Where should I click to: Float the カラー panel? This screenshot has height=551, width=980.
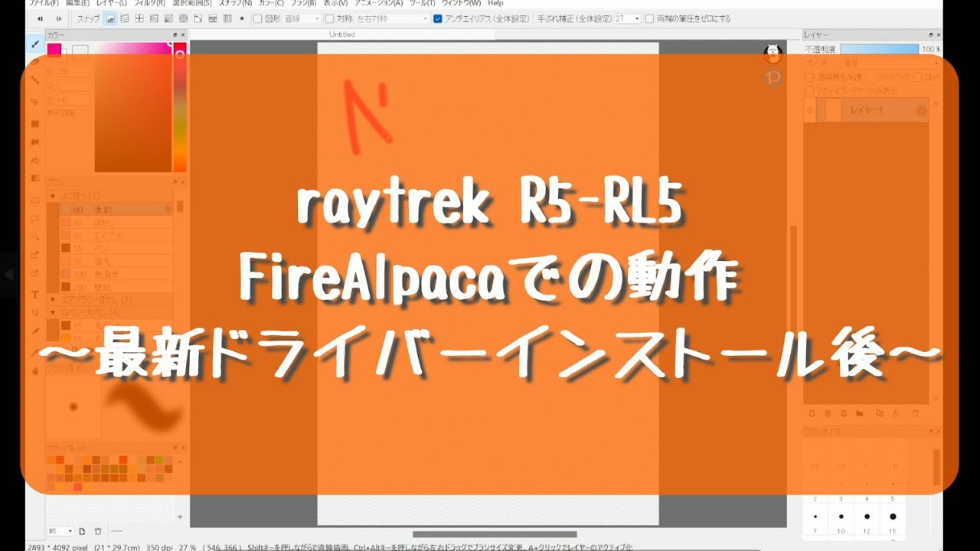(175, 35)
